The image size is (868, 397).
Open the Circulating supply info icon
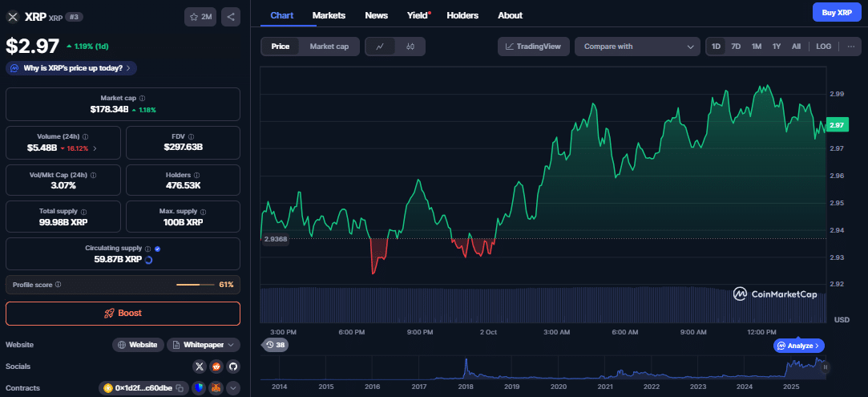(x=147, y=249)
